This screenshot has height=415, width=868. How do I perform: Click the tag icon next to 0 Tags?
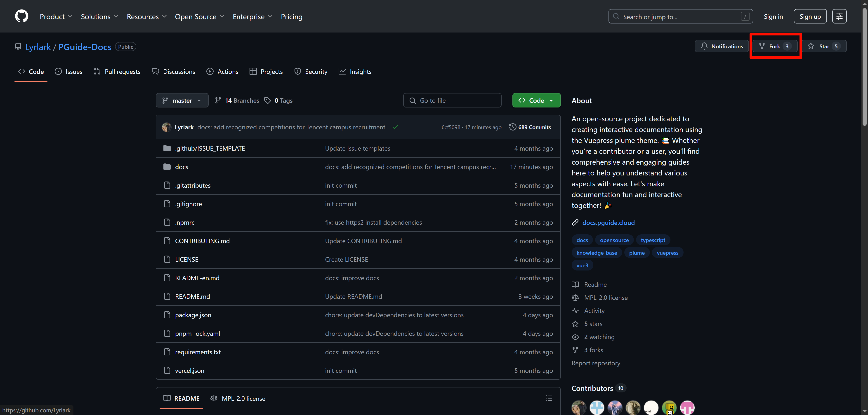pos(268,100)
